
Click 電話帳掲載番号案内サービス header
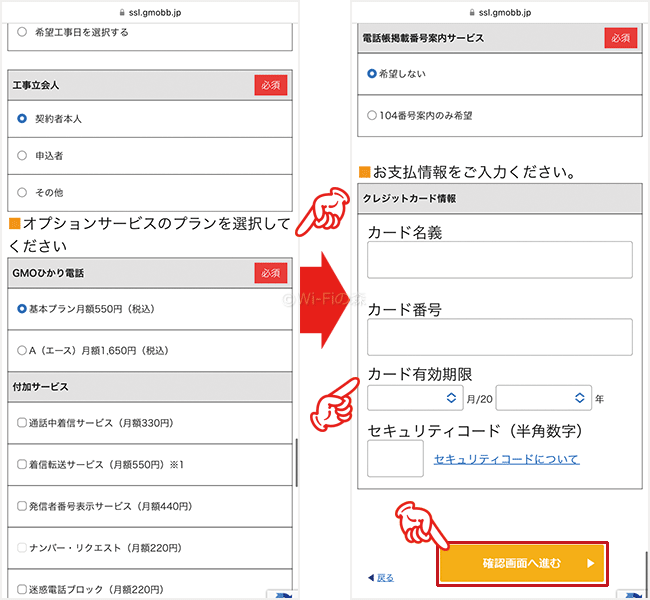[x=500, y=38]
